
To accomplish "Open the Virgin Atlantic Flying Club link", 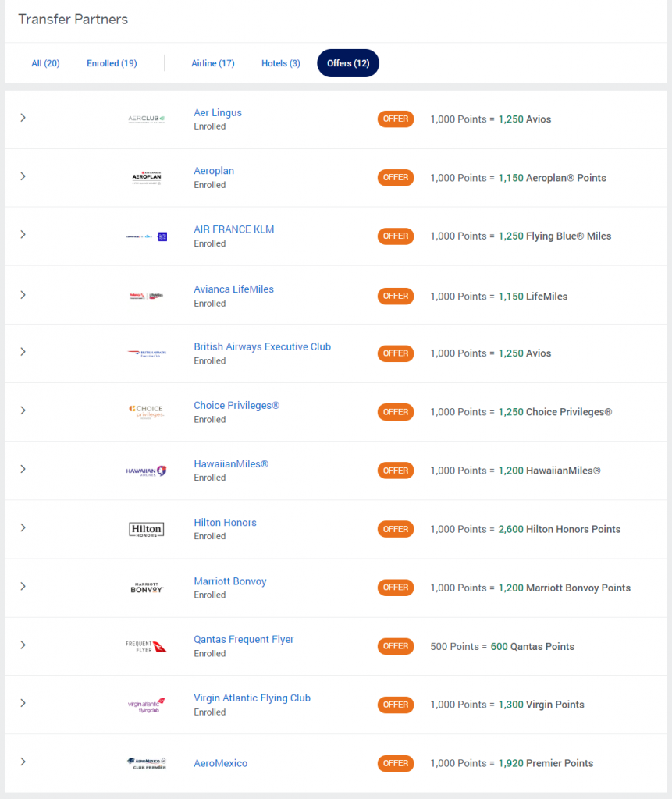I will [x=252, y=698].
